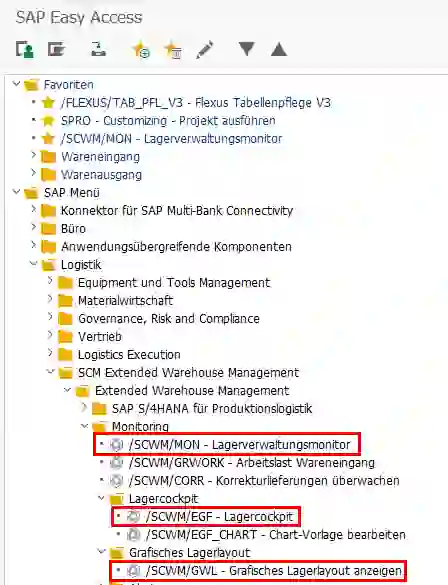Expand the Wareneingang folder
448x585 pixels.
point(34,155)
